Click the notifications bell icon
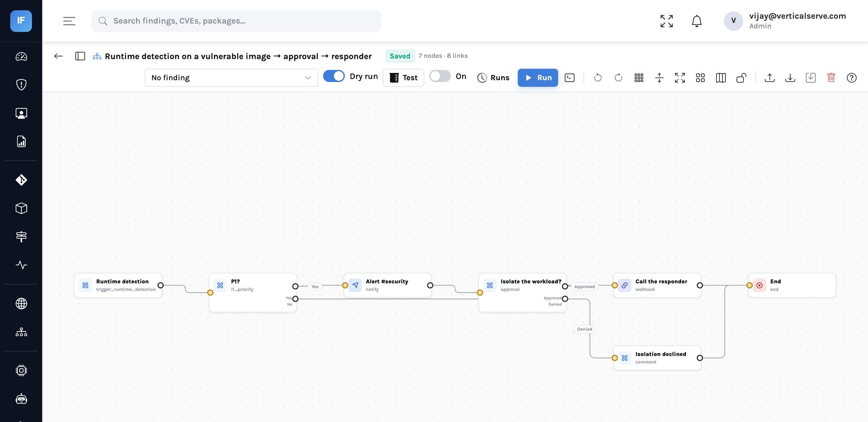The image size is (868, 422). [696, 21]
